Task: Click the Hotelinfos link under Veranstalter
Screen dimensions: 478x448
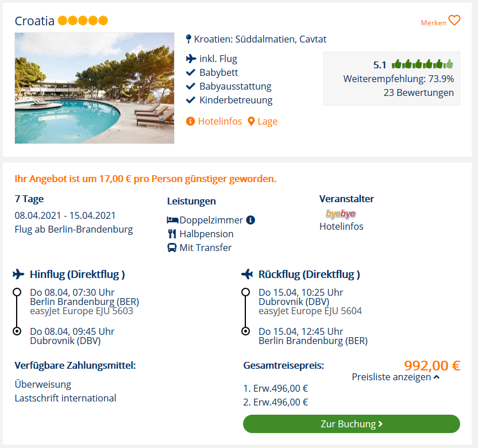Action: 341,226
